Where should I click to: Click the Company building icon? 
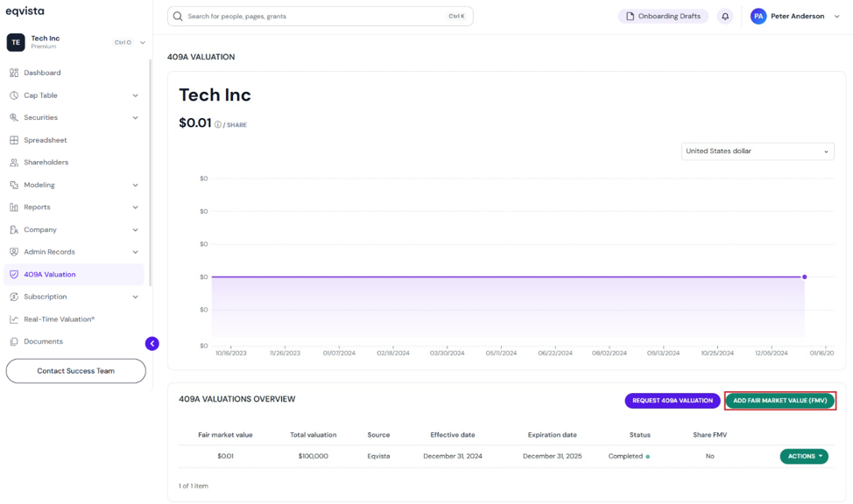[x=14, y=230]
